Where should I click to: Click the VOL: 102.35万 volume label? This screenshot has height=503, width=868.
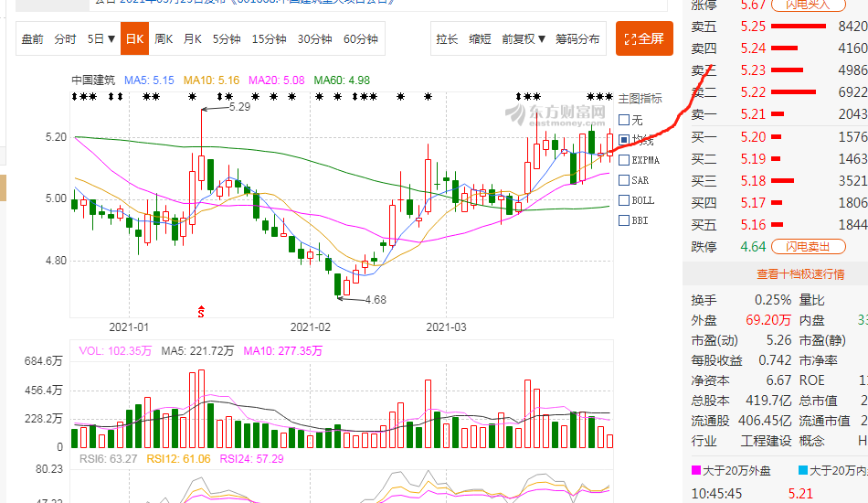click(x=115, y=350)
